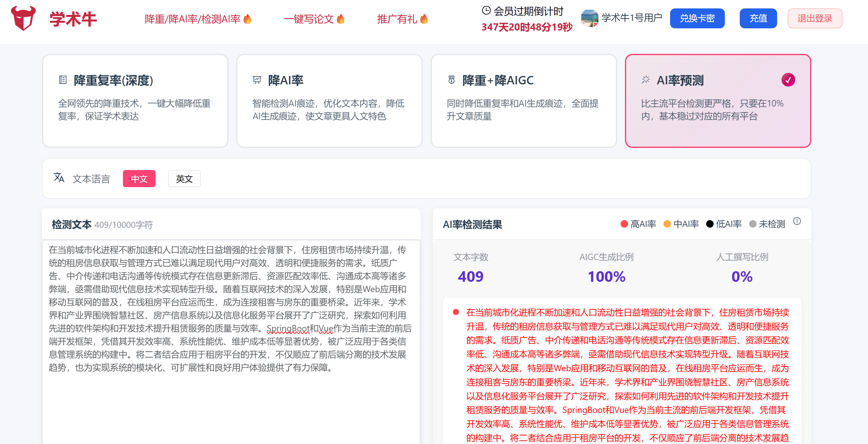Click the AIGC生成比例 label
Image resolution: width=868 pixels, height=444 pixels.
tap(607, 257)
